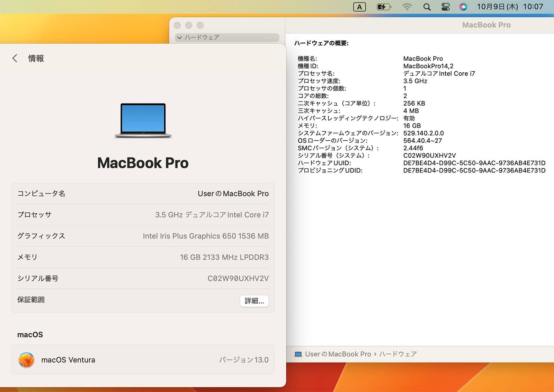Open Control Center
554x392 pixels.
[445, 7]
